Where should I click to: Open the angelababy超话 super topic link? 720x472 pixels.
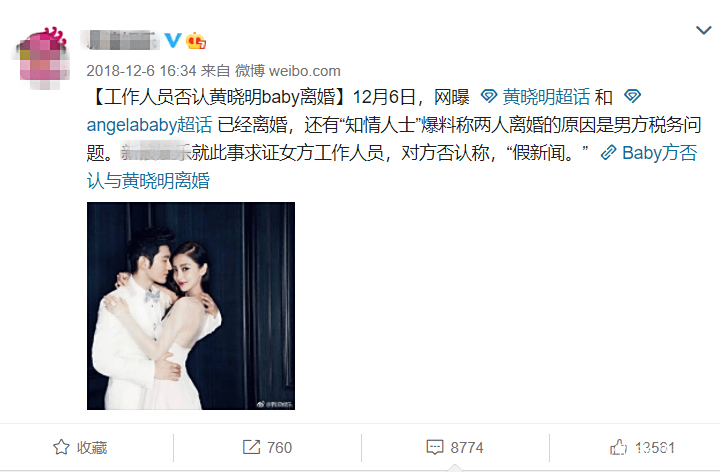point(149,125)
